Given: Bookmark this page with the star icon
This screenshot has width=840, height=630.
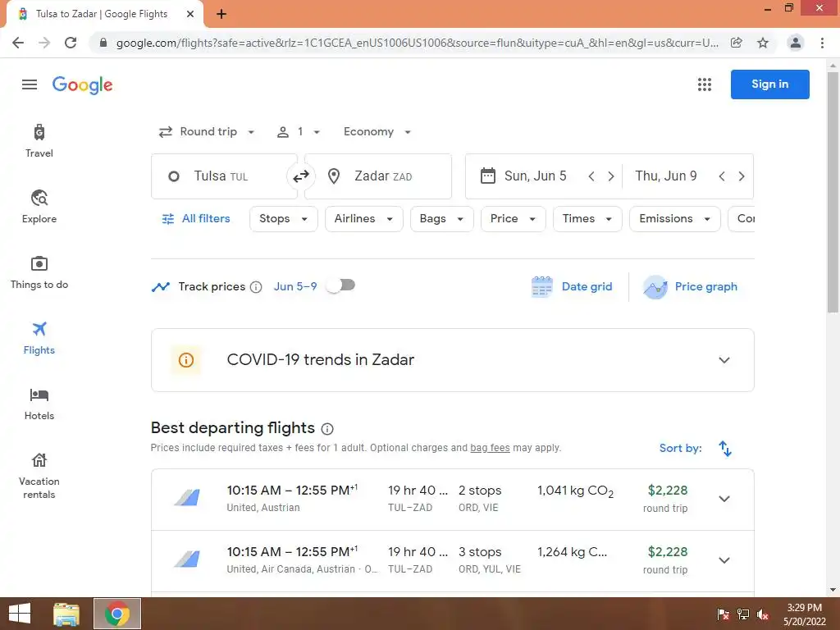Looking at the screenshot, I should click(763, 43).
